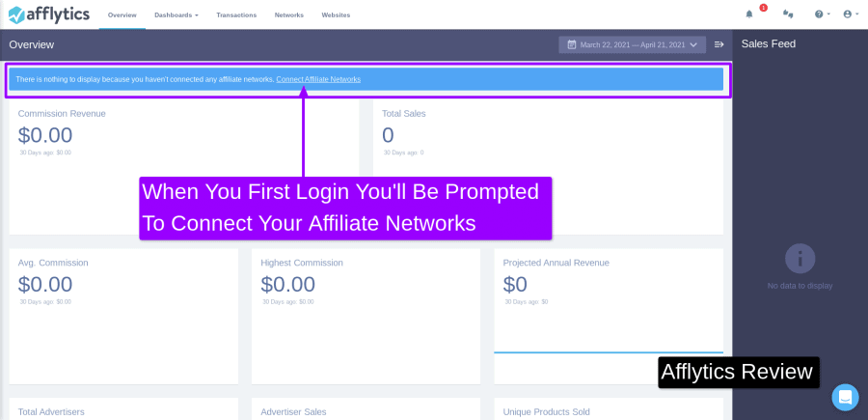
Task: Click the Projected Annual Revenue card
Action: click(609, 317)
